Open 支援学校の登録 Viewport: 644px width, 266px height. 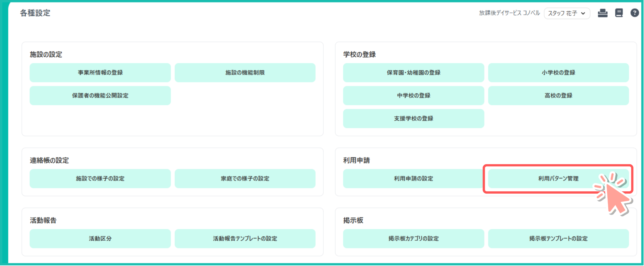point(413,118)
